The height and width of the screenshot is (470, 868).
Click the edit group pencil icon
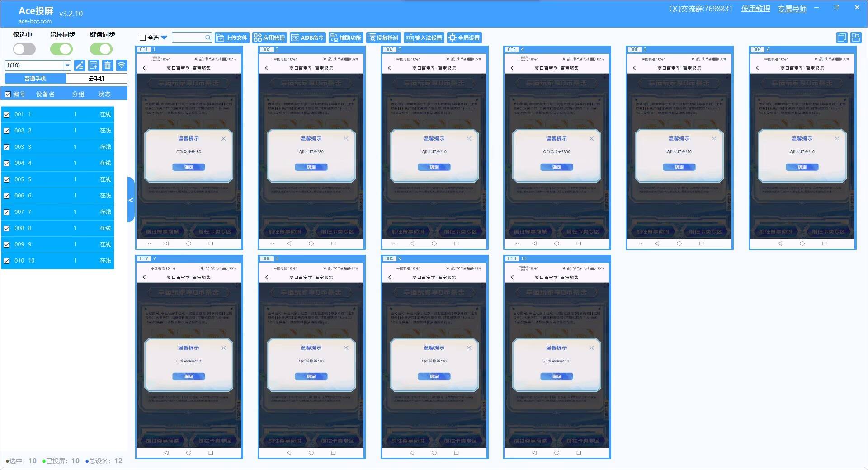(80, 65)
